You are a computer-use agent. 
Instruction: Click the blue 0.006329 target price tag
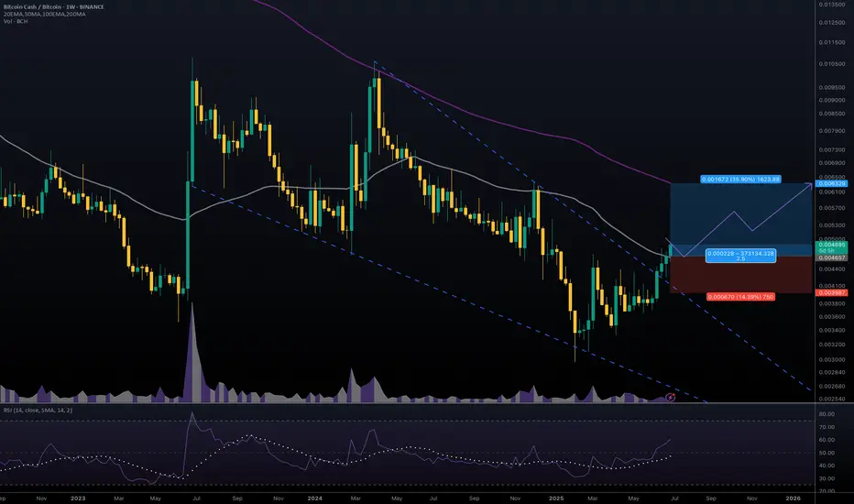[x=831, y=183]
